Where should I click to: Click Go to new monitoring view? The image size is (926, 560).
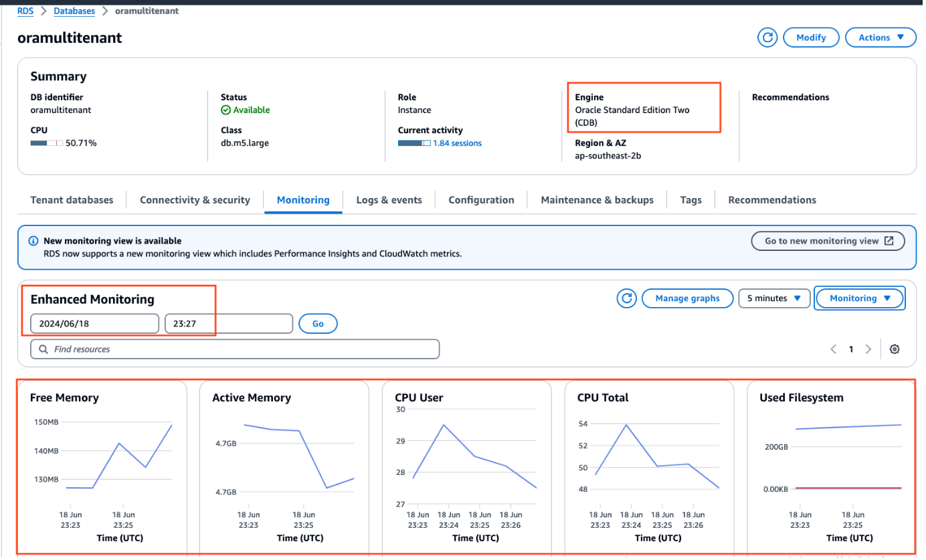coord(828,241)
